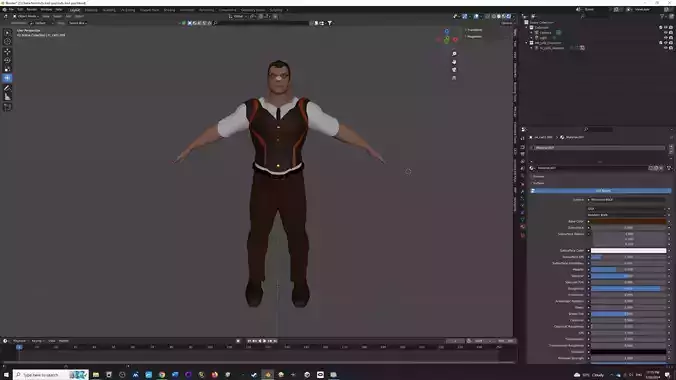Click the Blender logo menu icon
This screenshot has width=676, height=380.
pyautogui.click(x=4, y=9)
